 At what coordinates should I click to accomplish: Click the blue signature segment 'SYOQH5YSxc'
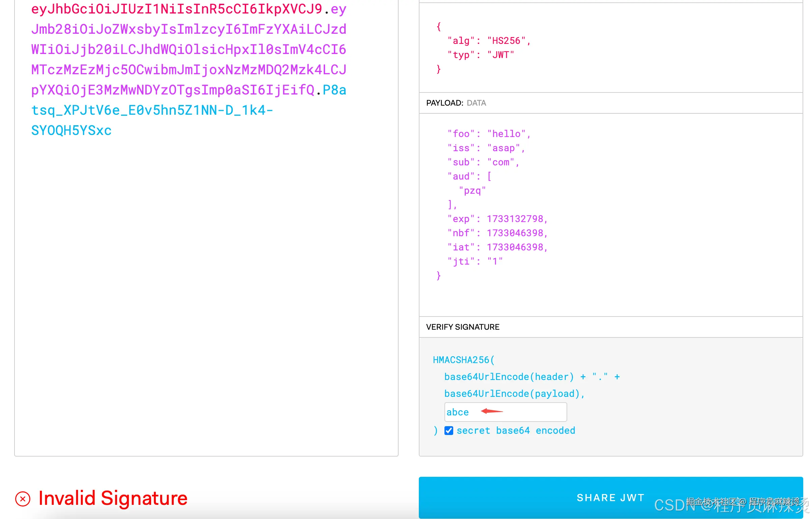click(x=71, y=131)
